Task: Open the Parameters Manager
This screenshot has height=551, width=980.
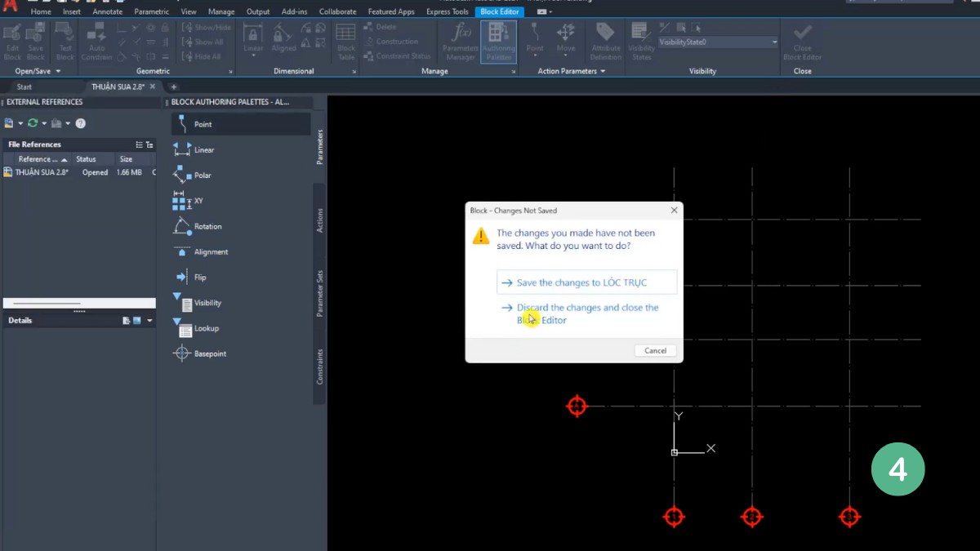Action: (461, 41)
